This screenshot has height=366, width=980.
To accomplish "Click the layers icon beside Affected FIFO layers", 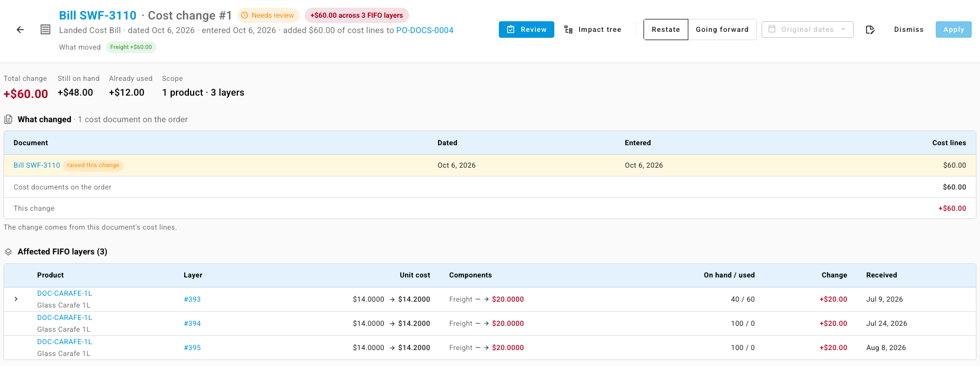I will pos(8,251).
